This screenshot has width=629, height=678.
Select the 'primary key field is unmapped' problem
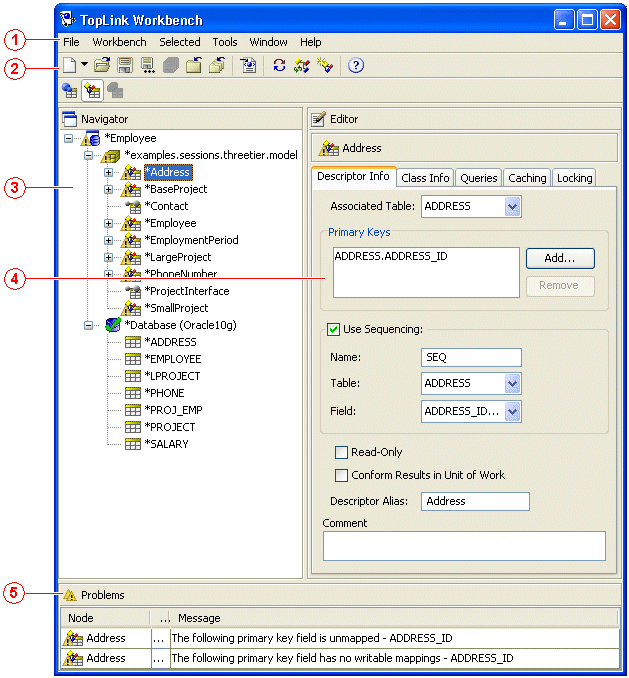(340, 638)
